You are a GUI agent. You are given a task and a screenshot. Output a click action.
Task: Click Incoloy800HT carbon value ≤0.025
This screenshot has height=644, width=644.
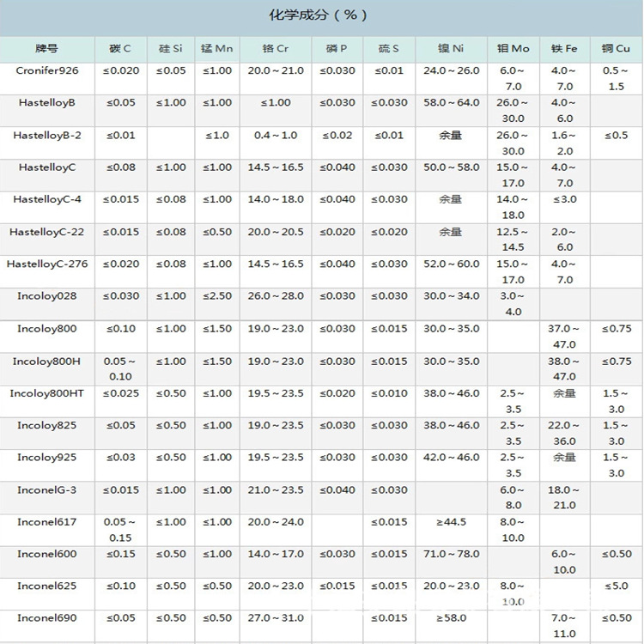[121, 393]
